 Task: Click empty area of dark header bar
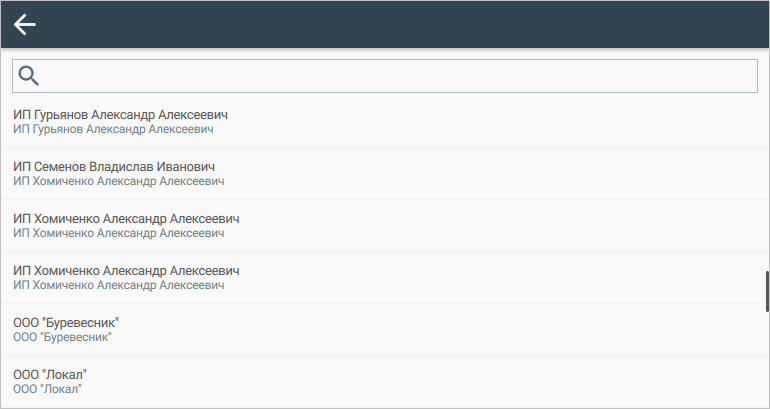tap(400, 25)
